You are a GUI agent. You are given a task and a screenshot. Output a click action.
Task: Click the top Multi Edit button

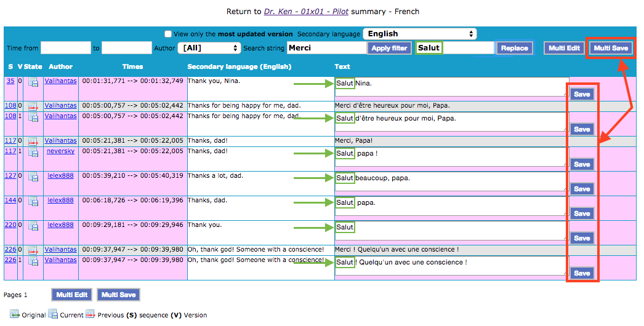564,48
